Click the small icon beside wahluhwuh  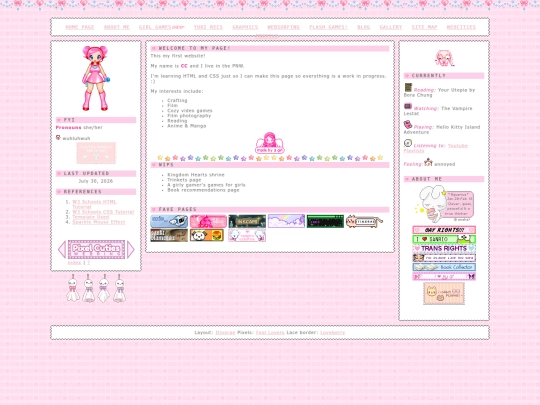point(58,137)
